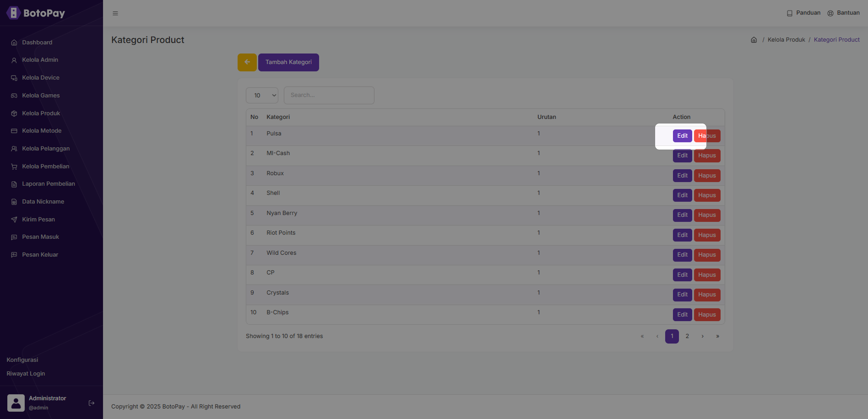
Task: Open the entries-per-page dropdown showing 10
Action: tap(262, 95)
